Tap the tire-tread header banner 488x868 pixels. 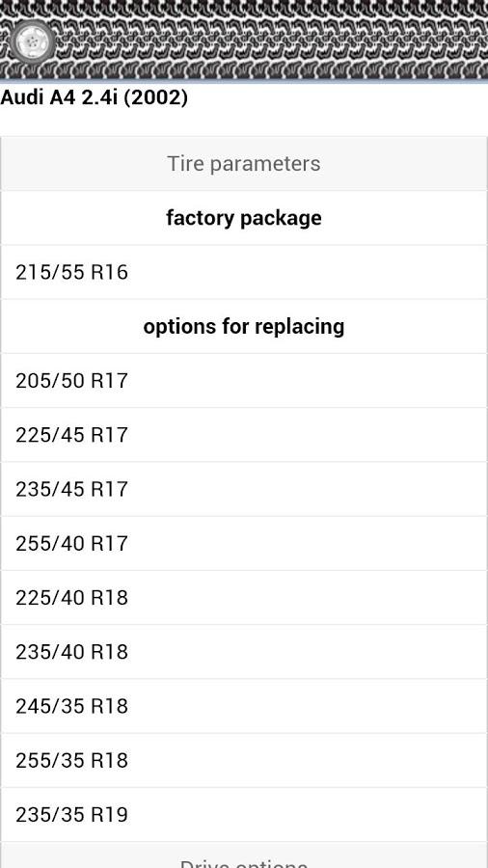[x=244, y=41]
